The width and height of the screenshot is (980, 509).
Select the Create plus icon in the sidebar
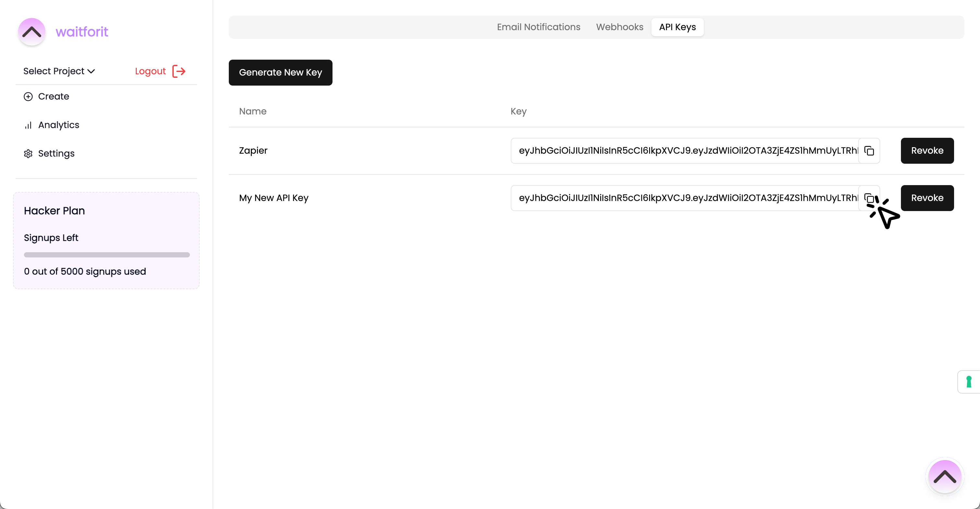28,96
